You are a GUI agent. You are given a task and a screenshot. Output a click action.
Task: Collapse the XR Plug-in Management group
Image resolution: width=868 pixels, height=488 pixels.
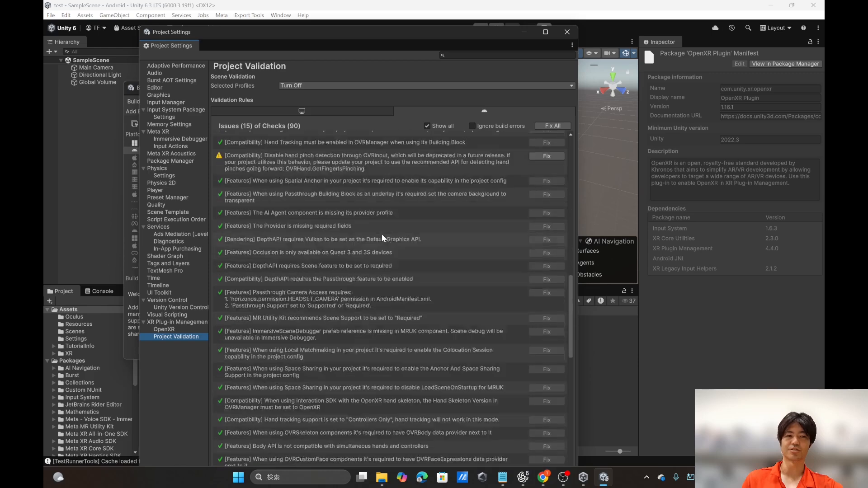pos(143,322)
